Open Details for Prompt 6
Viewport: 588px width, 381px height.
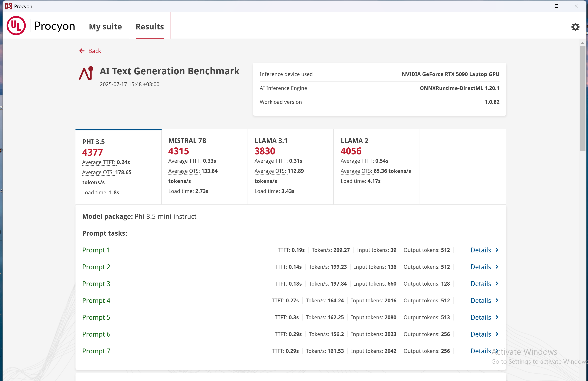pos(480,334)
